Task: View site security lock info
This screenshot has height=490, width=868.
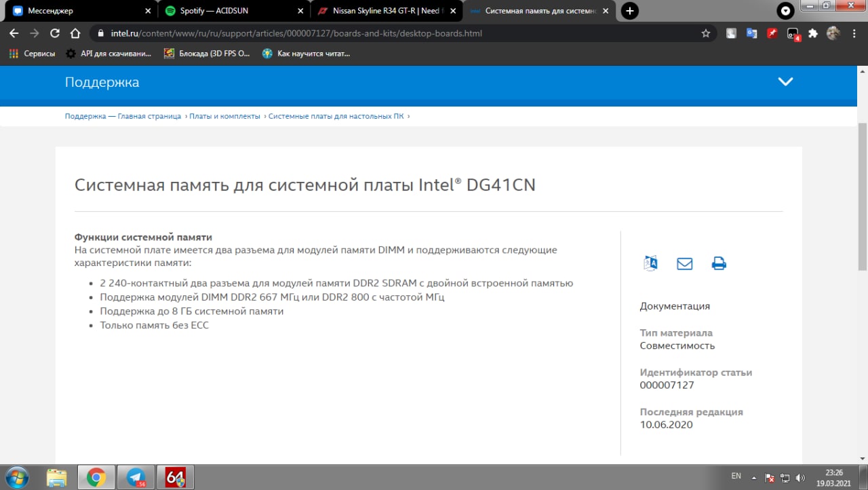Action: pos(100,33)
